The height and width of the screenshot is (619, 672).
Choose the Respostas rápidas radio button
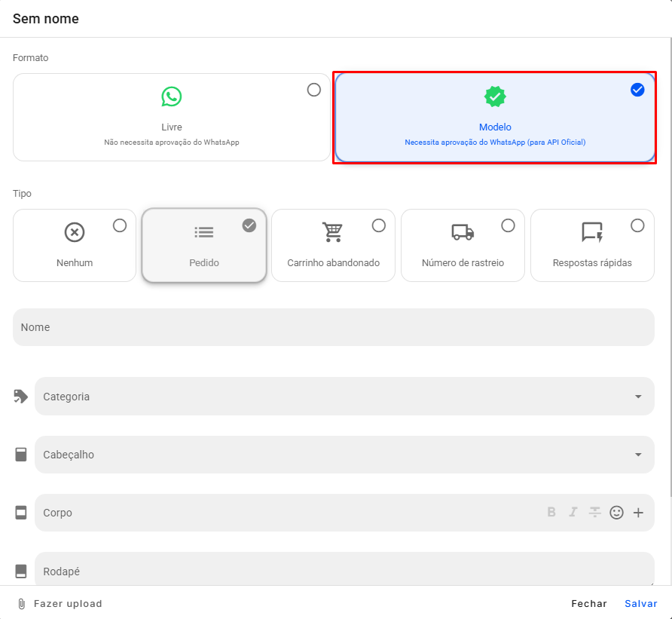[x=637, y=225]
